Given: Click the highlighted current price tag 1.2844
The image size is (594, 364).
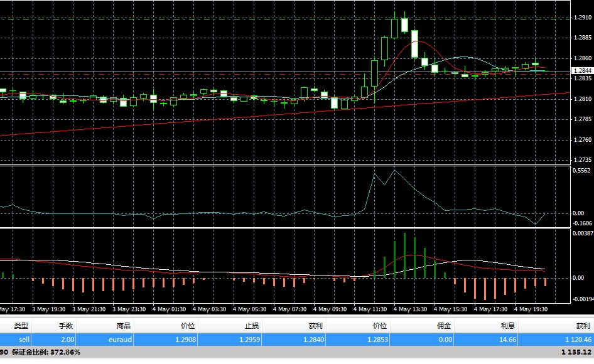Looking at the screenshot, I should 583,71.
